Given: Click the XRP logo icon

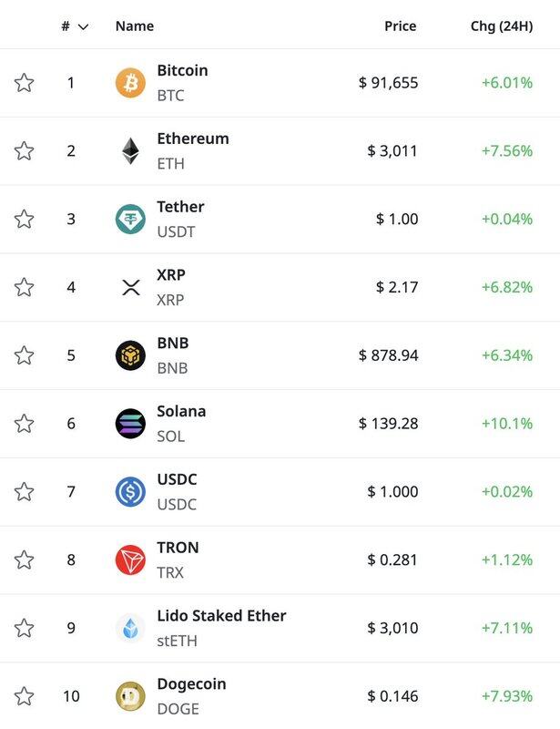Looking at the screenshot, I should pyautogui.click(x=130, y=287).
